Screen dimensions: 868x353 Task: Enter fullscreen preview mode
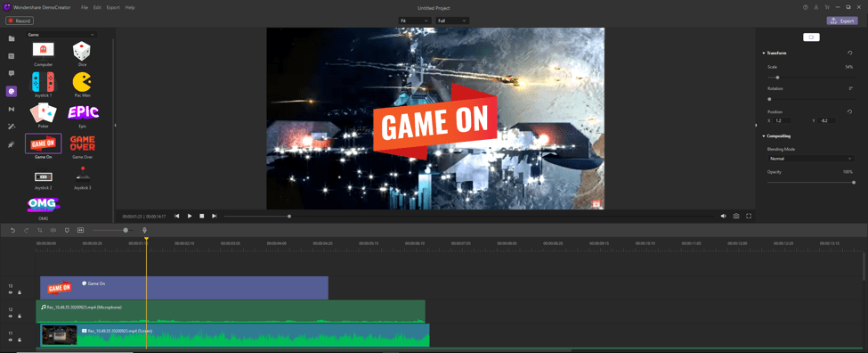(x=749, y=216)
